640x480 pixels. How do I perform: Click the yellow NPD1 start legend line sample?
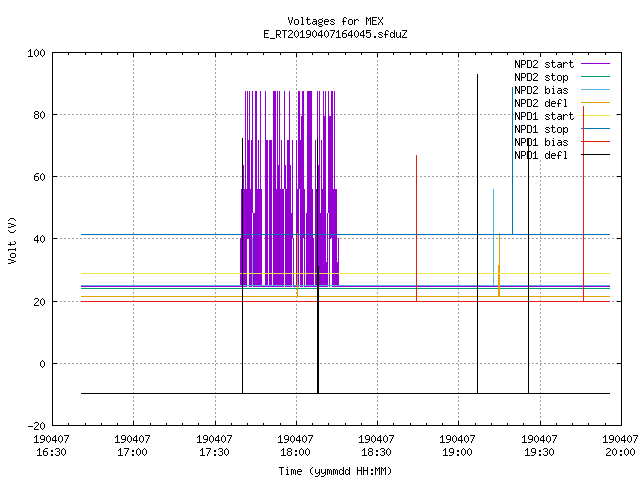pos(596,116)
